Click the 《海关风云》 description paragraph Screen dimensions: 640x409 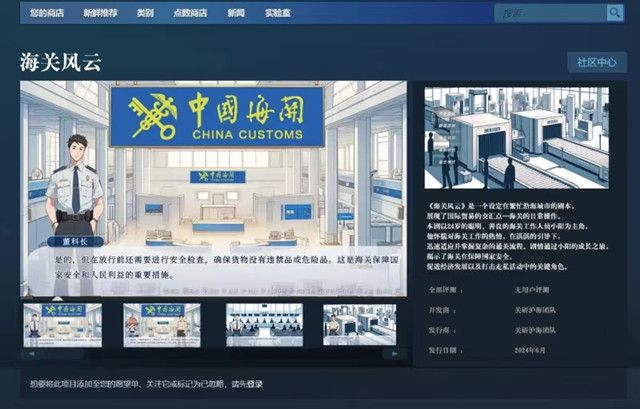click(518, 236)
